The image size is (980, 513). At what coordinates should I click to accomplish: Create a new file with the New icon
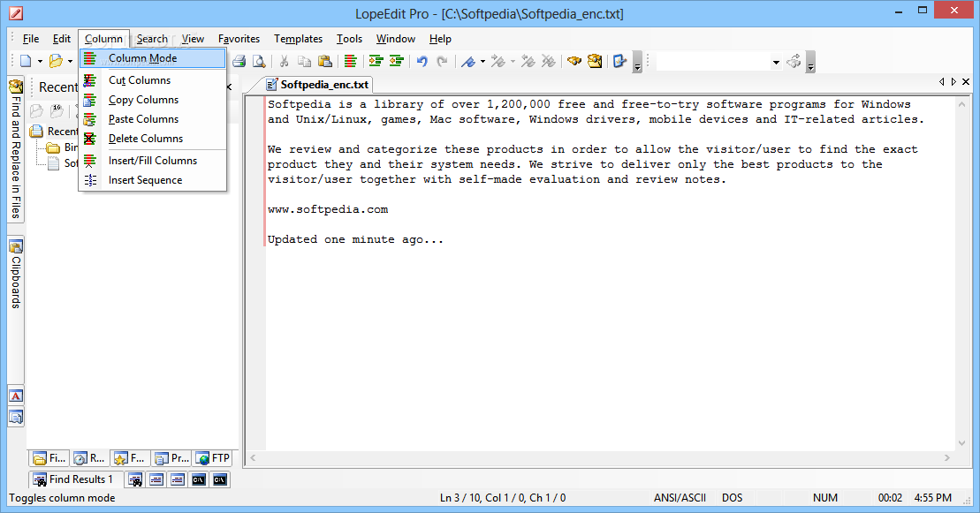tap(26, 61)
